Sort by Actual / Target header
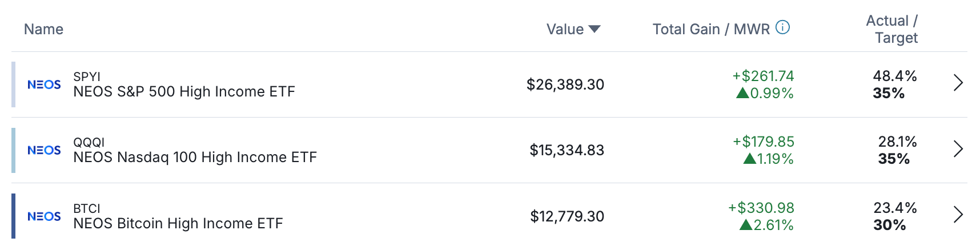 tap(892, 29)
